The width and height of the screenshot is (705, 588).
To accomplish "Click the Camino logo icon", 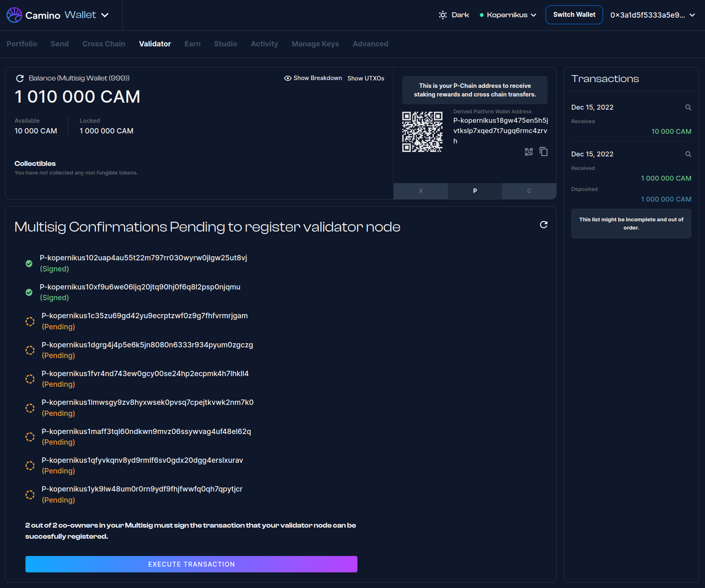I will [14, 15].
